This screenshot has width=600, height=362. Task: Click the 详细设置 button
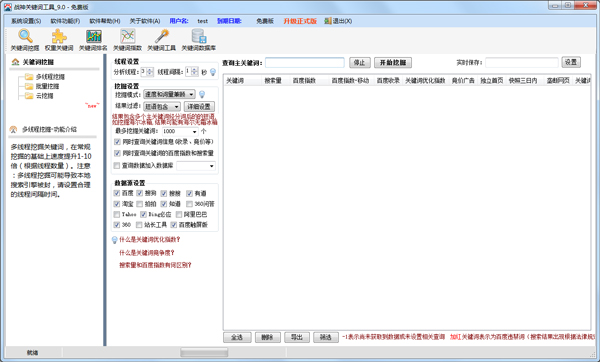pos(199,106)
